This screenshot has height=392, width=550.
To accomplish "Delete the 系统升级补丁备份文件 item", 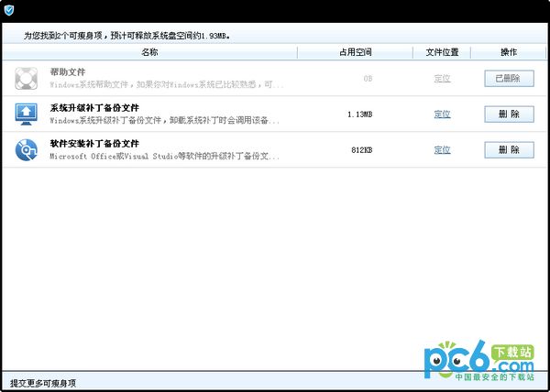I will click(x=509, y=114).
